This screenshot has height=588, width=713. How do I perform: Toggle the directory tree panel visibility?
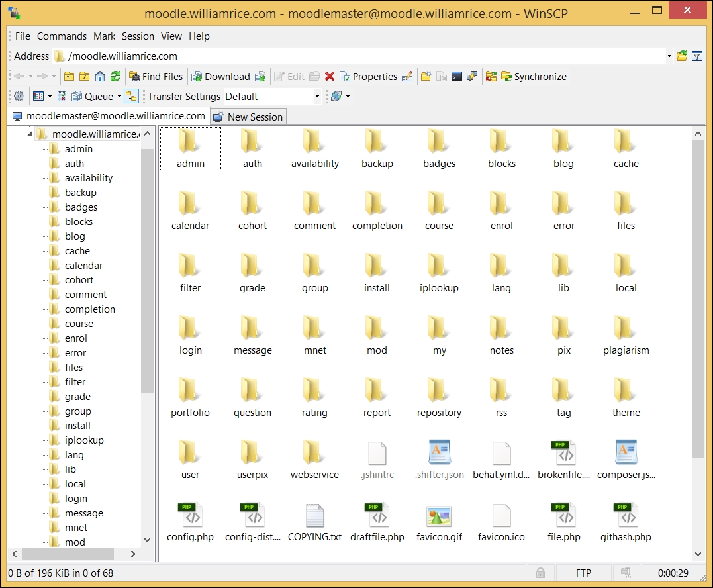[x=132, y=97]
